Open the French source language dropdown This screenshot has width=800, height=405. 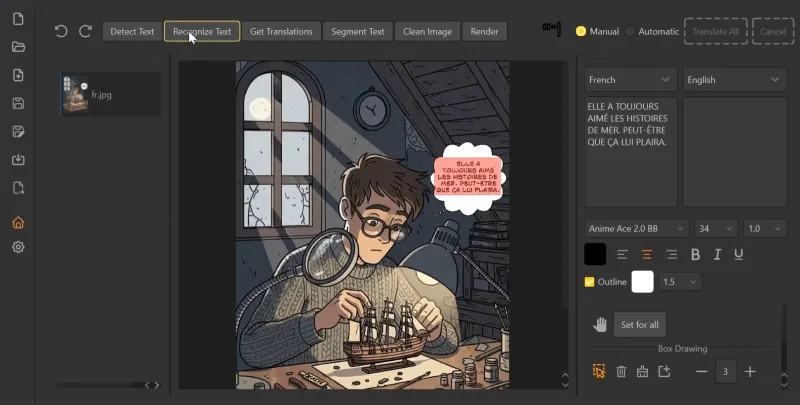click(631, 80)
